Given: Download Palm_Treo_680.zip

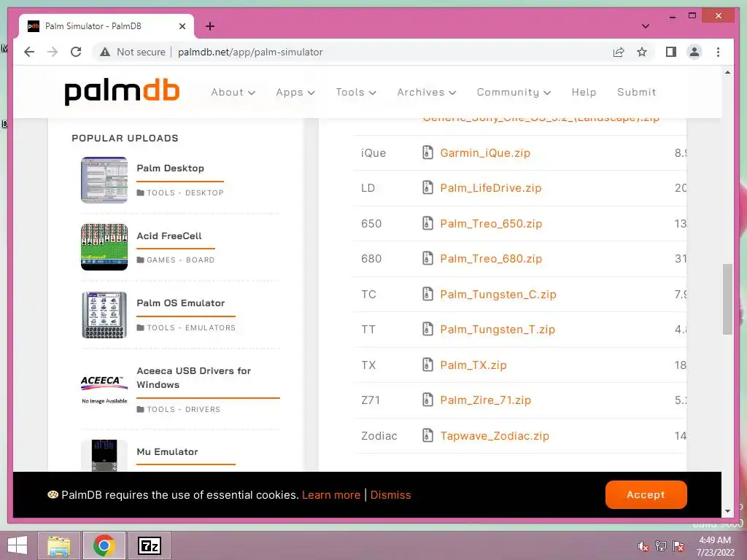Looking at the screenshot, I should tap(491, 259).
